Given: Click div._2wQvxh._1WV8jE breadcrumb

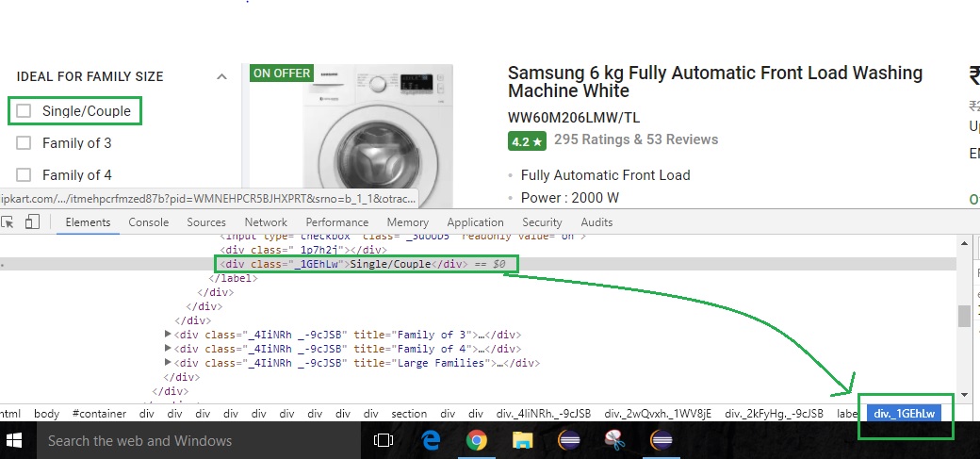Looking at the screenshot, I should (x=658, y=414).
